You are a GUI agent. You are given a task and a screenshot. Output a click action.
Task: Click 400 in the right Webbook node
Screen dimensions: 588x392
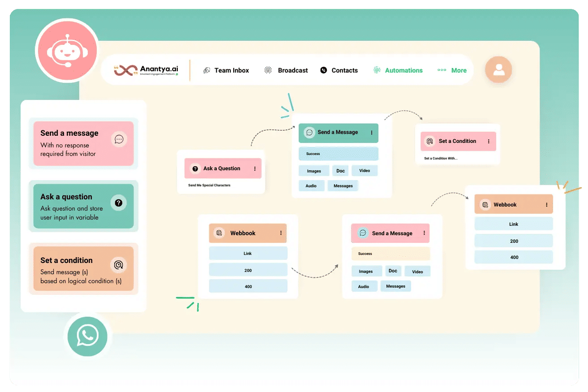coord(514,257)
